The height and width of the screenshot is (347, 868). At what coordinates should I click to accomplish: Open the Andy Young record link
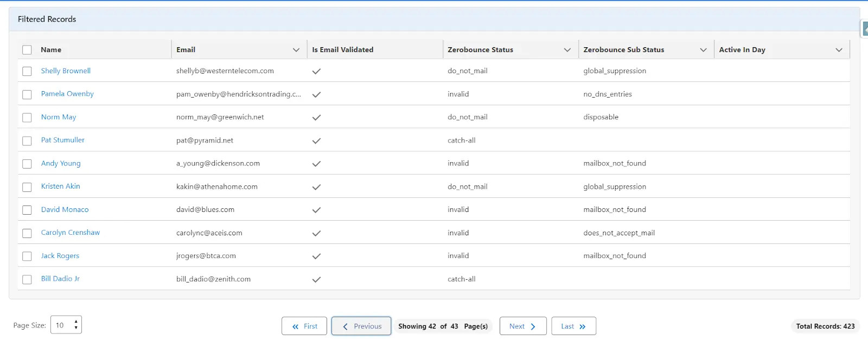click(x=61, y=163)
